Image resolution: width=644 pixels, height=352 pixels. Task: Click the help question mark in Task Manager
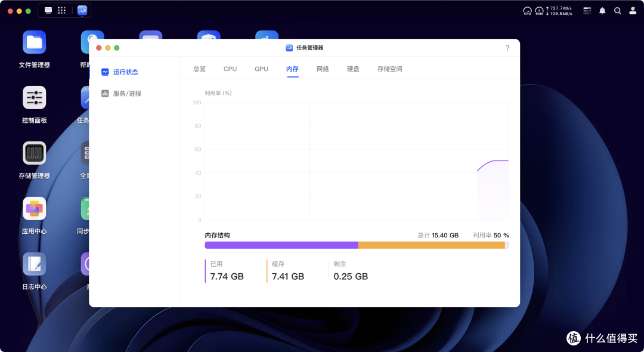pyautogui.click(x=507, y=48)
